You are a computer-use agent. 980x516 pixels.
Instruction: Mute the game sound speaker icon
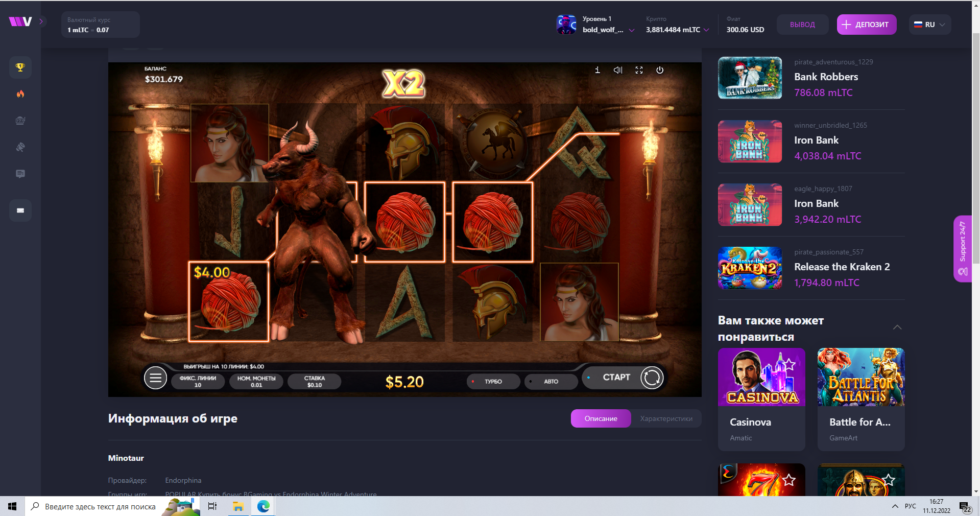(x=618, y=70)
